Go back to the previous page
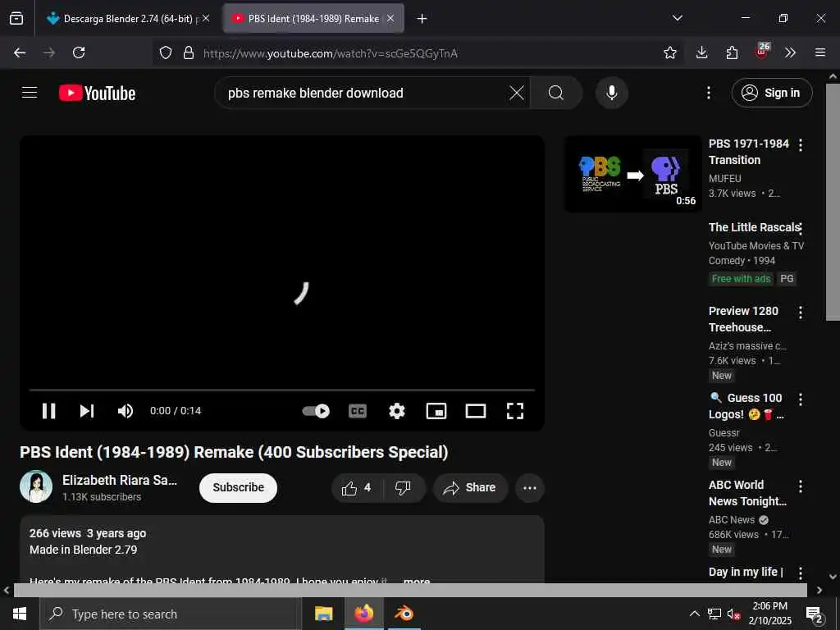This screenshot has width=840, height=630. click(x=20, y=52)
